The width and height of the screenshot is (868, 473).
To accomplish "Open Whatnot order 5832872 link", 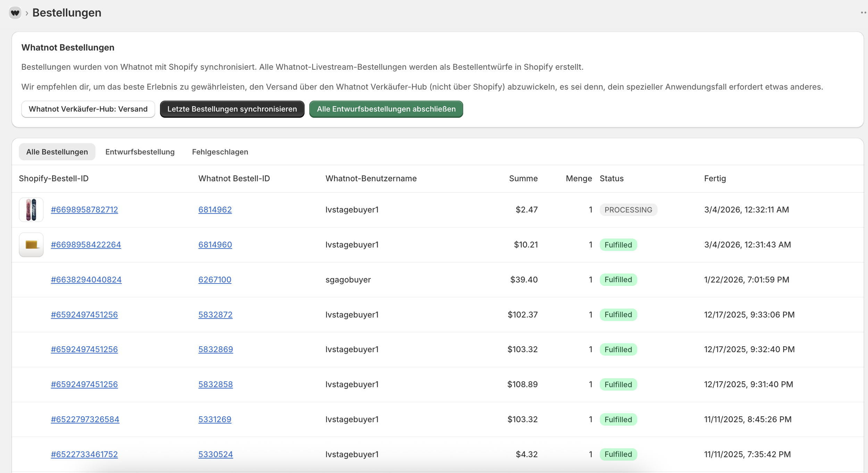I will (x=215, y=314).
